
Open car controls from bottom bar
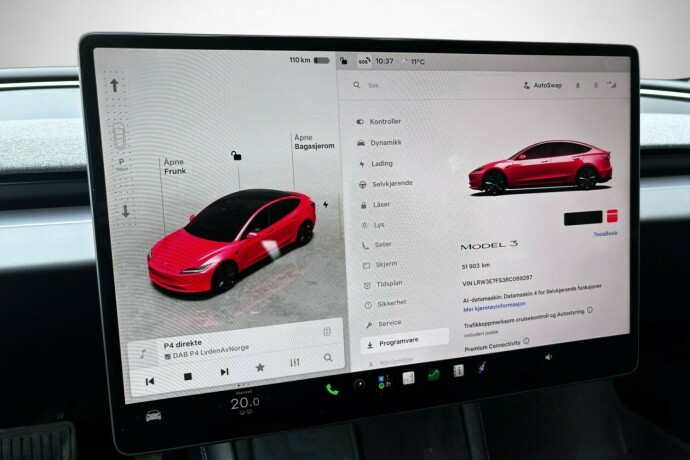point(154,416)
